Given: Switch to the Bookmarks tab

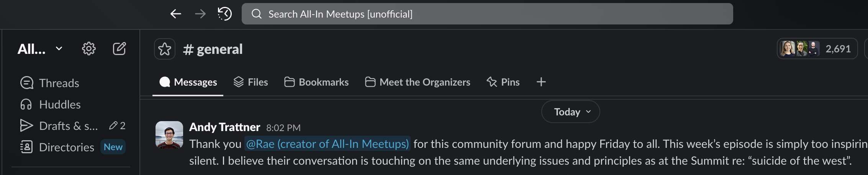Looking at the screenshot, I should [316, 82].
